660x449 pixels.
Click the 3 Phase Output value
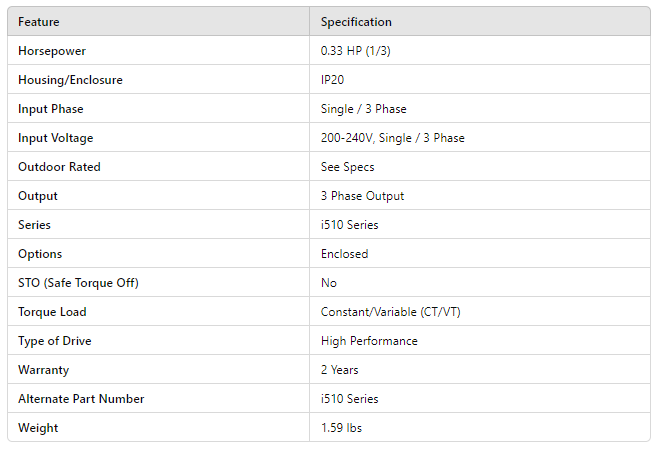[362, 196]
